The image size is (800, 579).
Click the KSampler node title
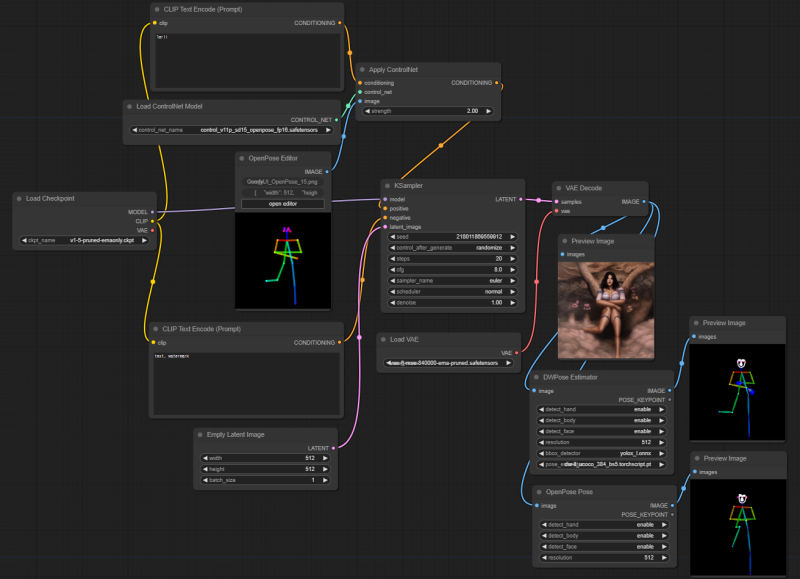coord(408,186)
